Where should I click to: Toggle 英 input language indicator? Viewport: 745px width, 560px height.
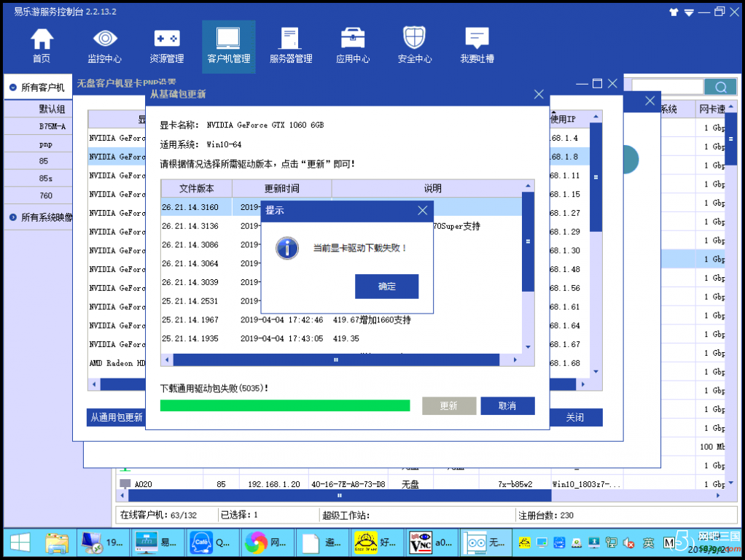click(648, 542)
